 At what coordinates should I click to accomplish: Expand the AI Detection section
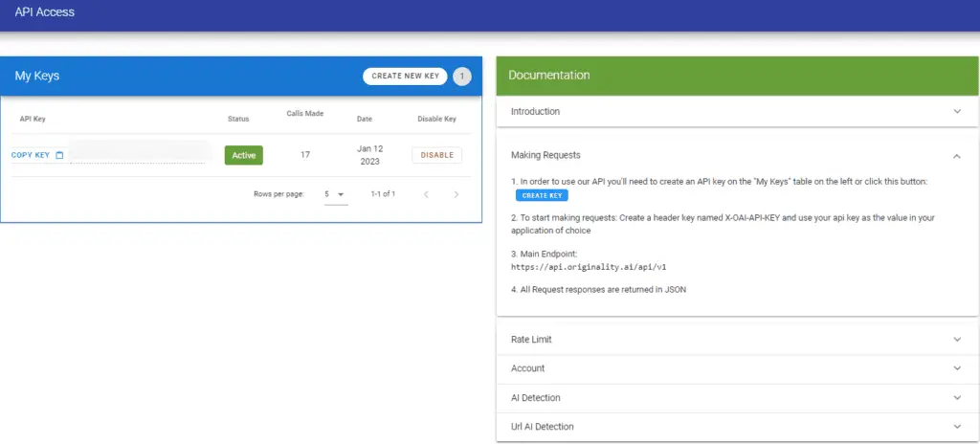pos(738,398)
